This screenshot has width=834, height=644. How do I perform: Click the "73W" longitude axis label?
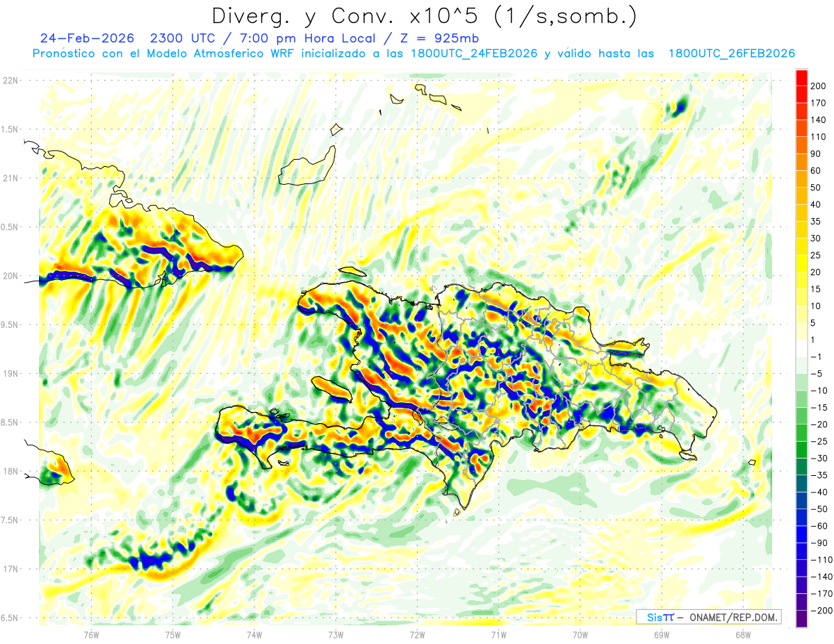tap(336, 634)
